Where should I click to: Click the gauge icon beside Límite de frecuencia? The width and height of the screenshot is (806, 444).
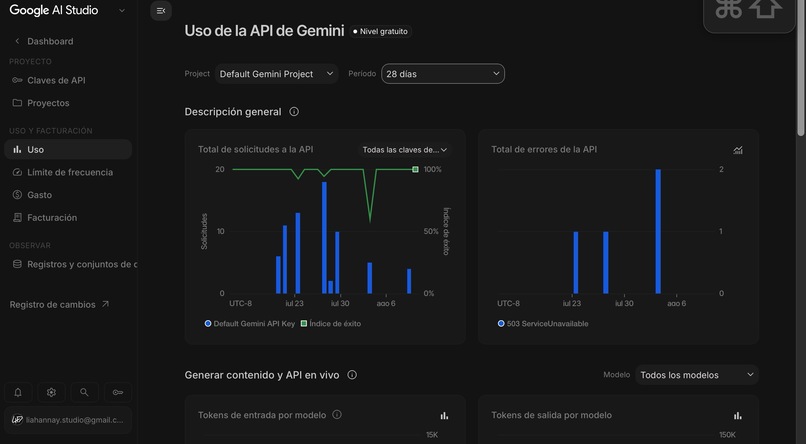click(x=17, y=172)
